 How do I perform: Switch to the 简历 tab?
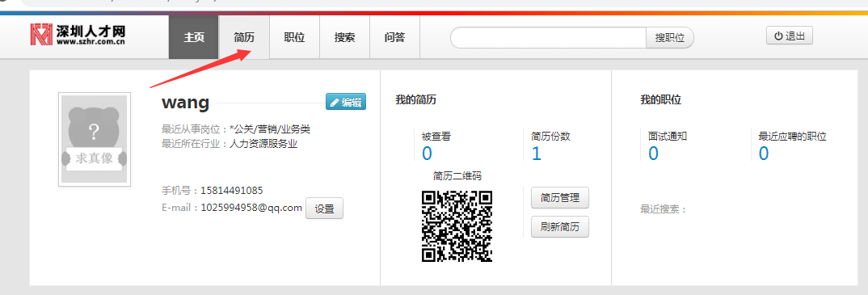(244, 37)
